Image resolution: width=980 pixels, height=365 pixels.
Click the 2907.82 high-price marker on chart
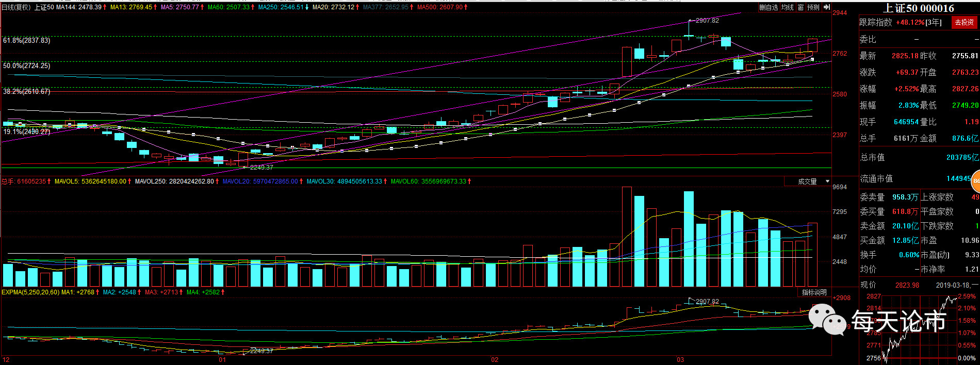[707, 21]
